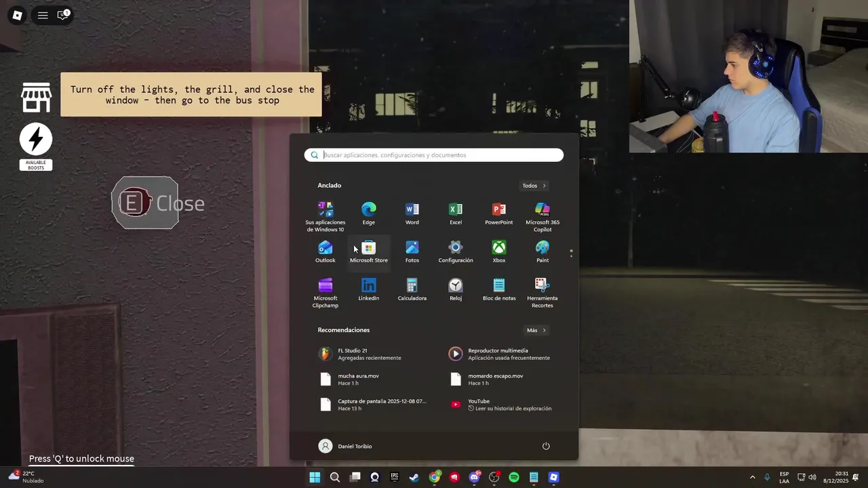Show more recommendations with Más button

click(x=536, y=330)
